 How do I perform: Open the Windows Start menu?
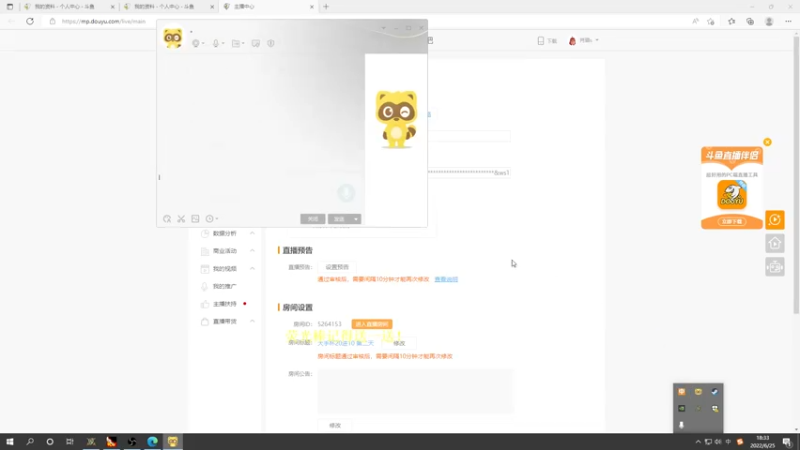coord(10,442)
